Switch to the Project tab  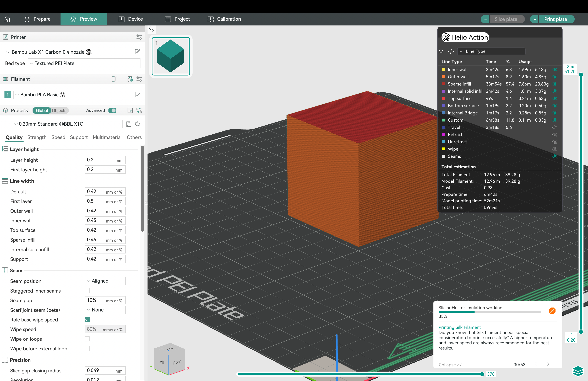[177, 19]
